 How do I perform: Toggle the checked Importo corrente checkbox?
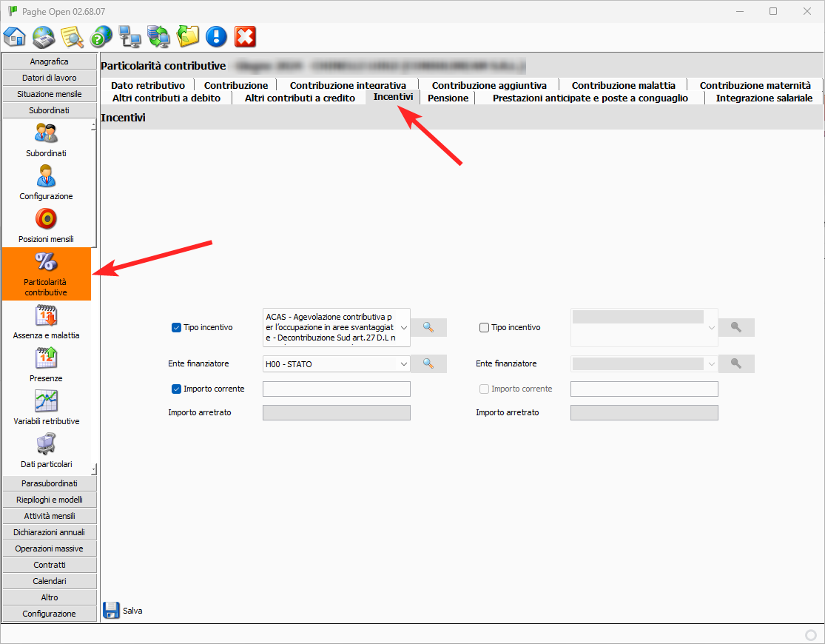[176, 389]
